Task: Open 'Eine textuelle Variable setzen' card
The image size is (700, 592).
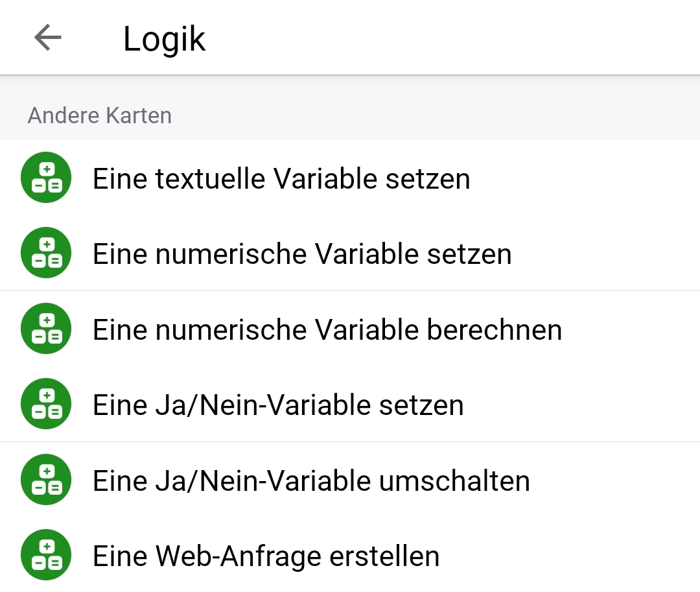Action: point(281,178)
